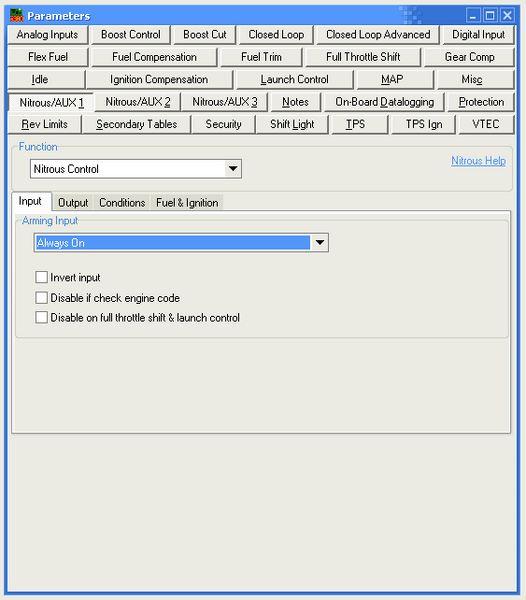Open the TPS Ign tab

pos(424,124)
